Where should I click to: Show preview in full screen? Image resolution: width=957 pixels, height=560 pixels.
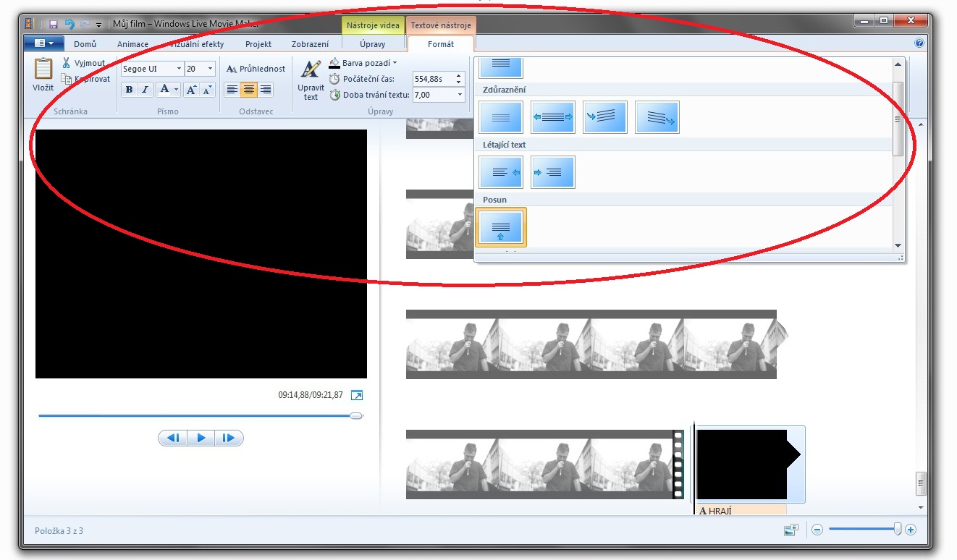click(356, 395)
